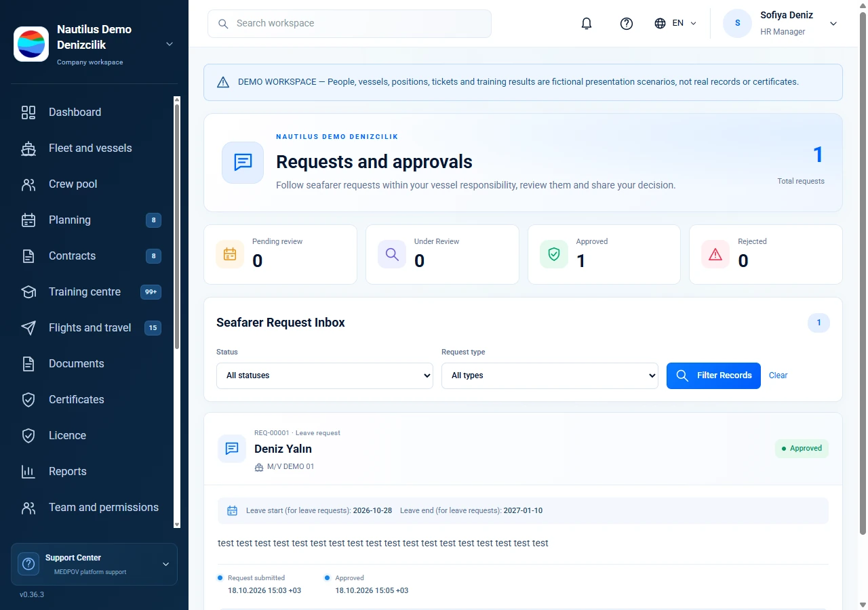
Task: Click the Planning calendar icon
Action: click(x=28, y=220)
